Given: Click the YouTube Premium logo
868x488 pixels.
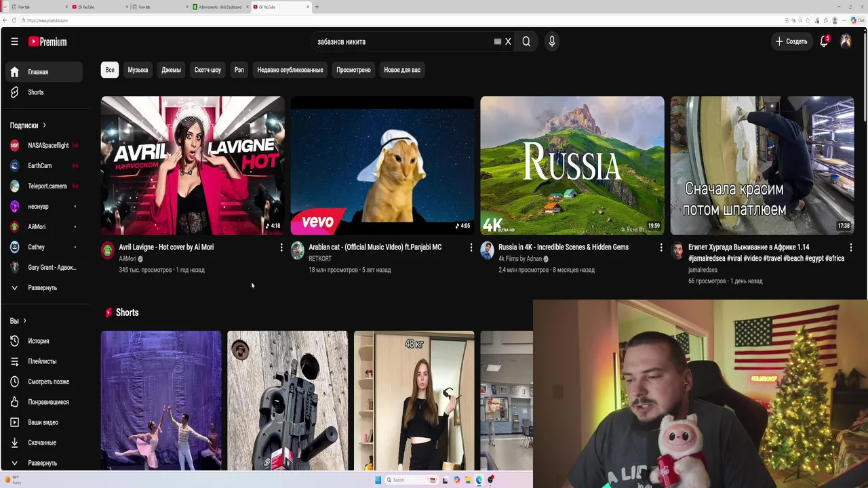Looking at the screenshot, I should [x=47, y=42].
